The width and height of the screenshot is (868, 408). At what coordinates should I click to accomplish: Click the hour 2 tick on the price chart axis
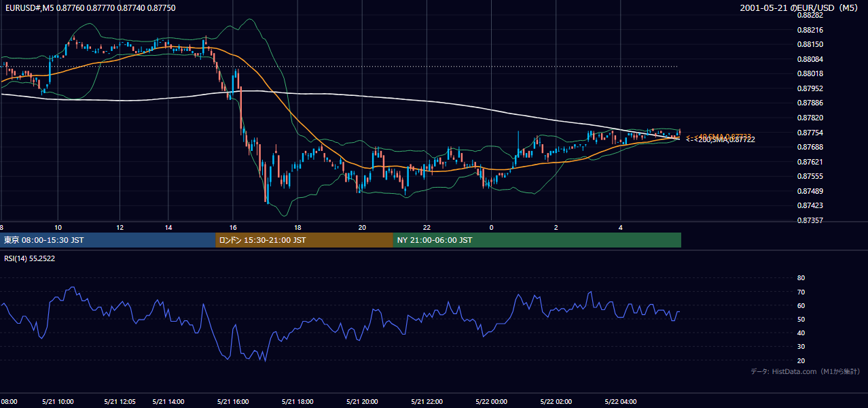pyautogui.click(x=556, y=227)
